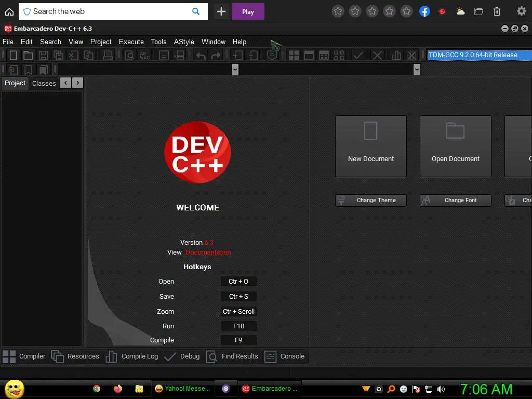
Task: Click the Facebook shortcut icon
Action: (x=424, y=11)
